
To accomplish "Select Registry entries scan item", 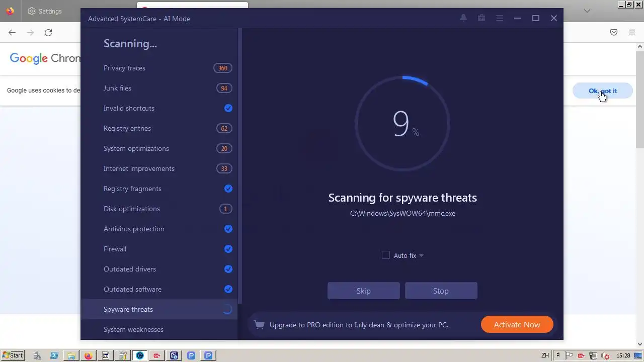I will 159,128.
